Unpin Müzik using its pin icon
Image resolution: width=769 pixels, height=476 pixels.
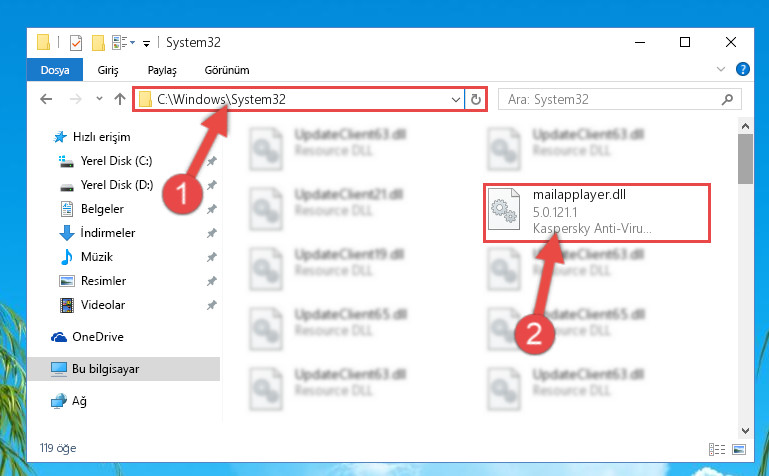(x=211, y=257)
